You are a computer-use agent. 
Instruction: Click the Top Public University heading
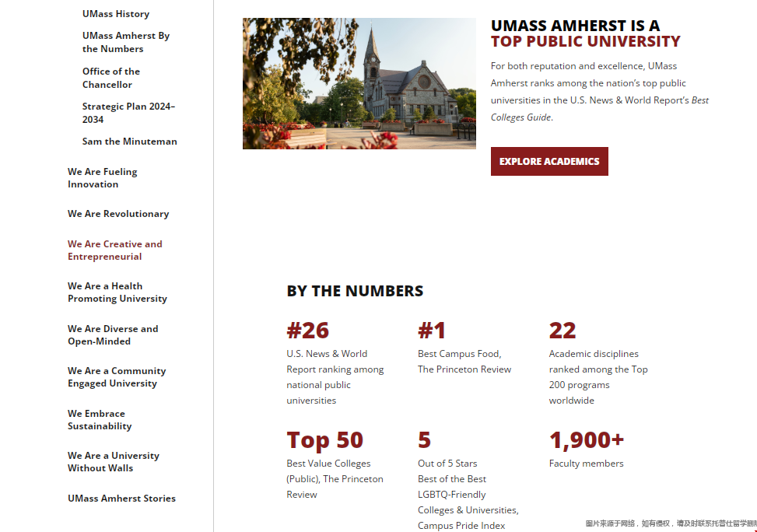pos(586,41)
